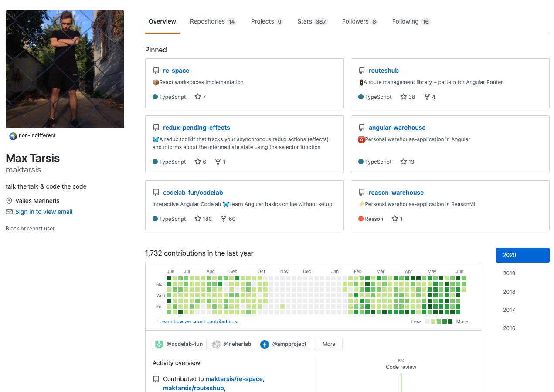The width and height of the screenshot is (554, 392).
Task: Click the repo icon beside redux-pending-effects
Action: point(156,128)
